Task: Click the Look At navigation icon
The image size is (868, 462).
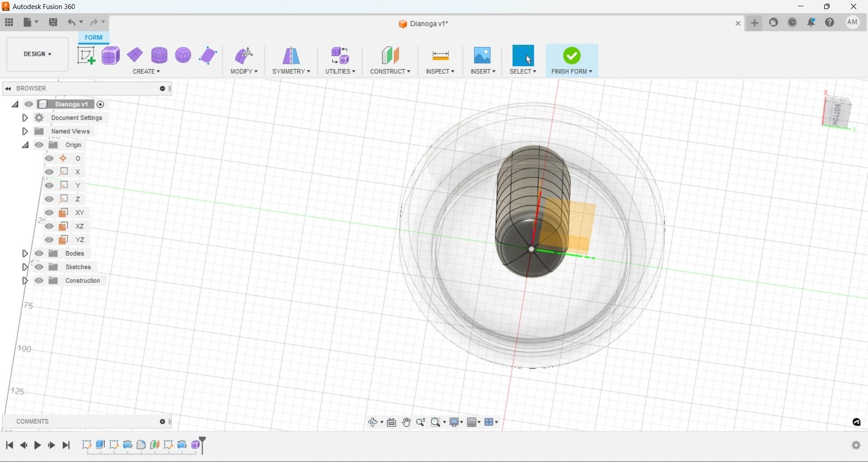Action: (392, 422)
